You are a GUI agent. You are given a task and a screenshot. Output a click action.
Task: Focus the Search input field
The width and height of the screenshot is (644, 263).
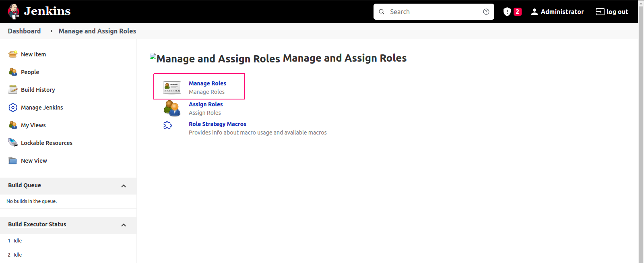tap(434, 12)
